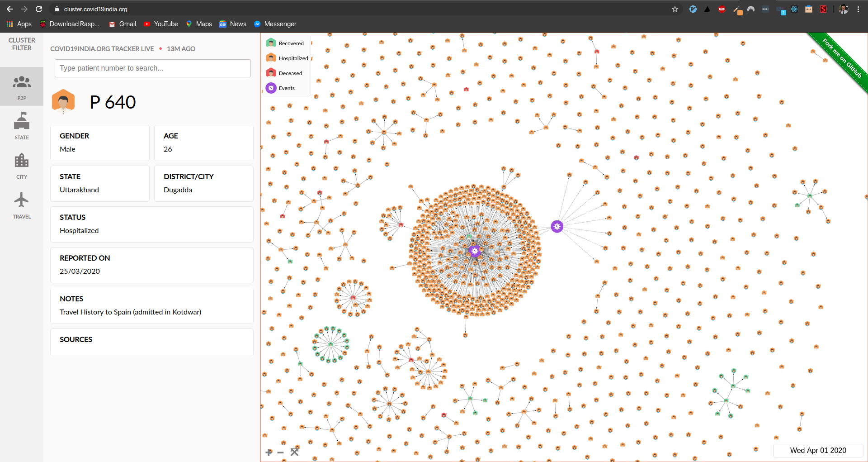Click the P 640 patient avatar icon
Image resolution: width=868 pixels, height=462 pixels.
[x=63, y=101]
